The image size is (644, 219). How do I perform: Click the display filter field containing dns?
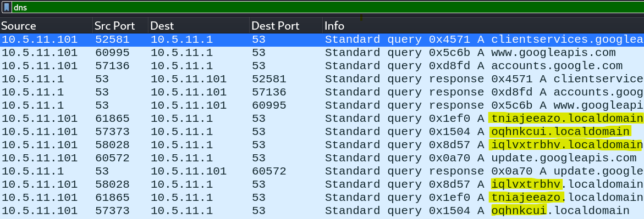tap(328, 7)
